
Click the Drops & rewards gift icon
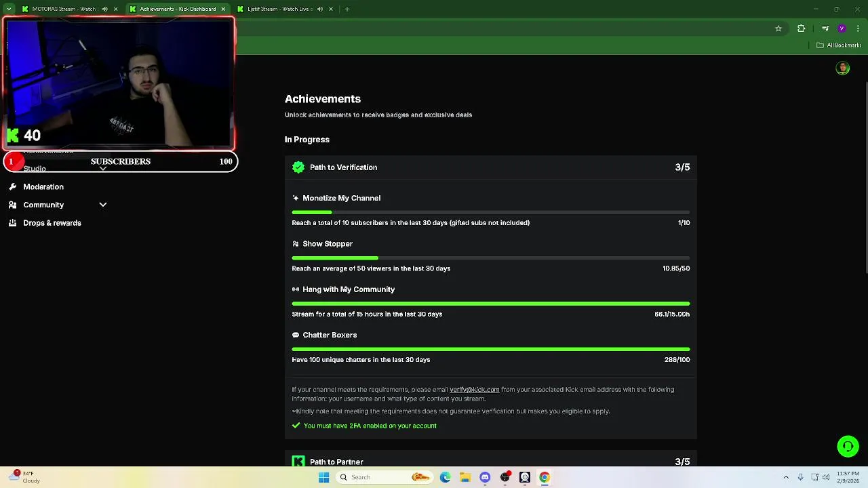13,223
